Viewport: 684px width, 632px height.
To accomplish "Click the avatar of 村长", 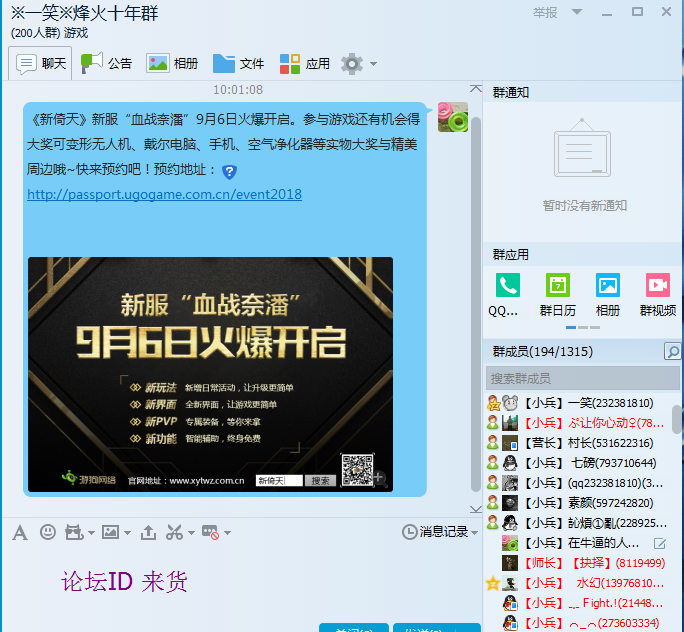I will click(x=510, y=443).
